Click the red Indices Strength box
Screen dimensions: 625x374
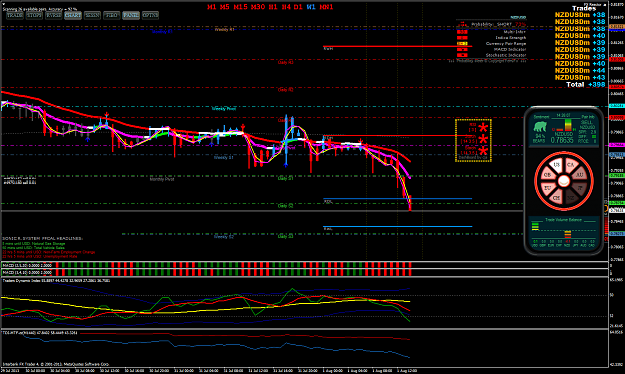tap(462, 38)
